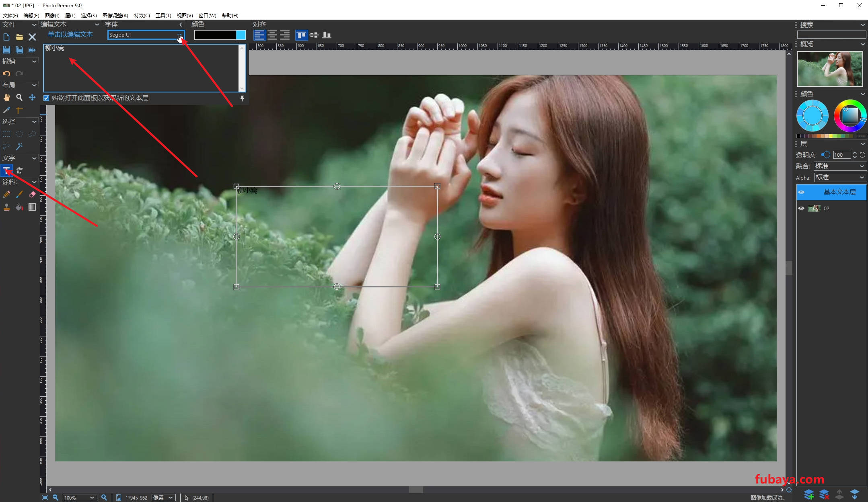Click the fit image to screen icon
Image resolution: width=868 pixels, height=502 pixels.
tap(45, 498)
